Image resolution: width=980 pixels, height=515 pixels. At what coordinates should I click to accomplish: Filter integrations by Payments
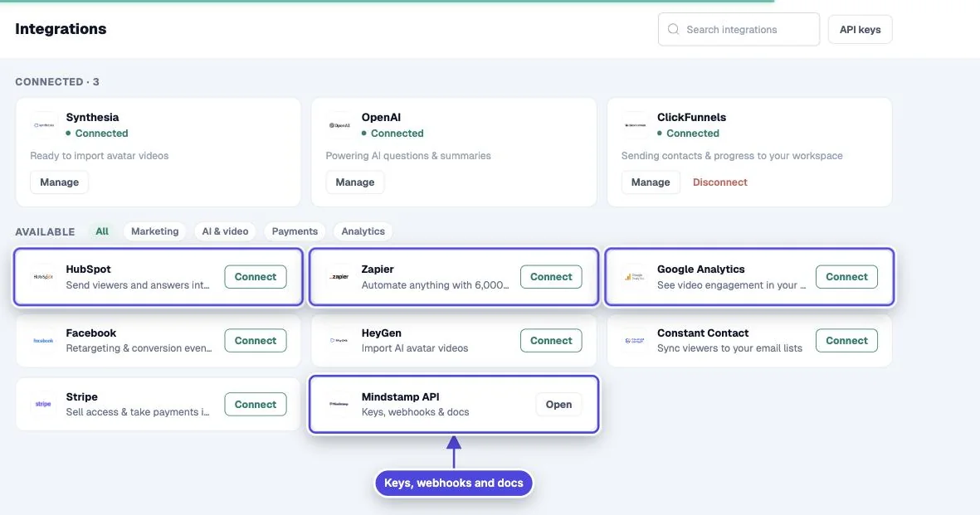(x=295, y=231)
